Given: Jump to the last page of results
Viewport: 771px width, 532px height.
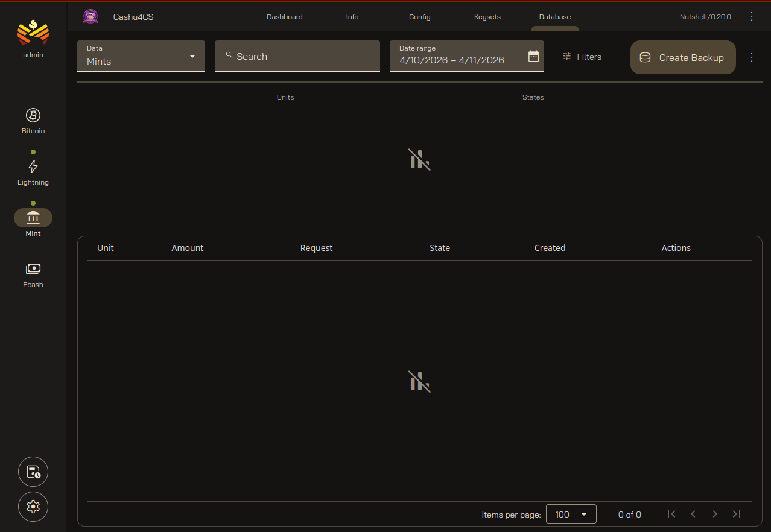Looking at the screenshot, I should coord(736,514).
